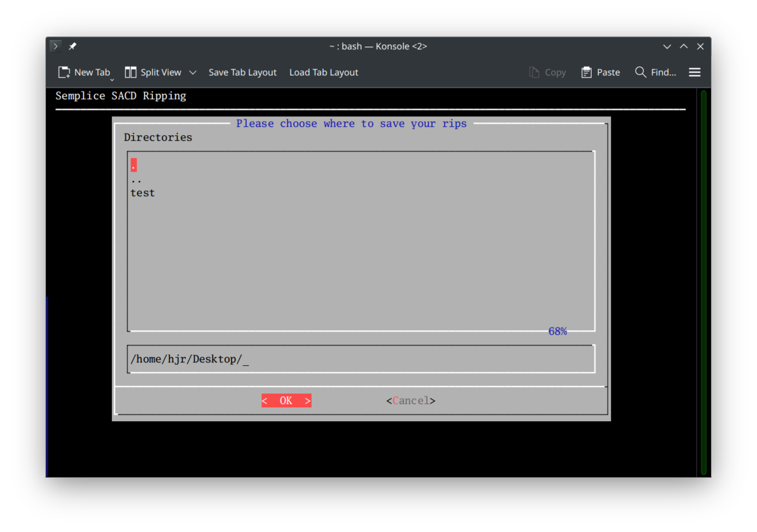Viewport: 757px width, 532px height.
Task: Maximize the Konsole window
Action: coord(683,46)
